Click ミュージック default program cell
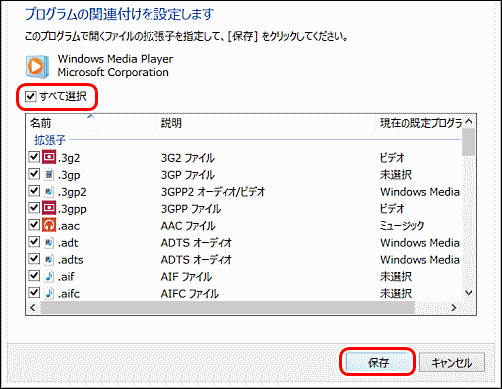Screen dimensions: 502x389 click(402, 226)
